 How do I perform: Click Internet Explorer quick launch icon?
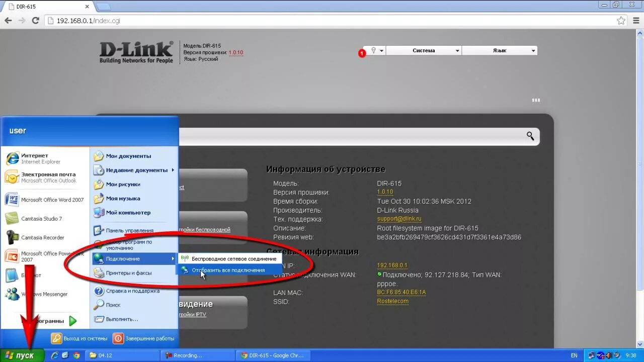point(54,355)
